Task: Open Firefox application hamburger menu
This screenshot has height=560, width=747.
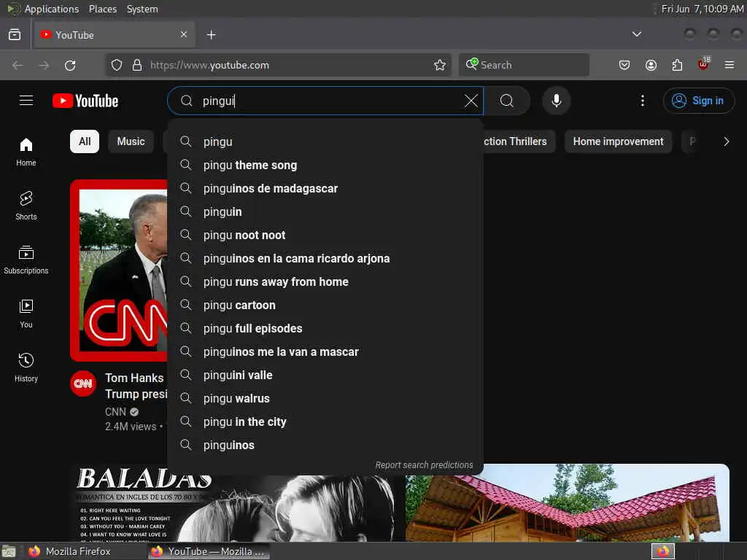Action: click(729, 65)
